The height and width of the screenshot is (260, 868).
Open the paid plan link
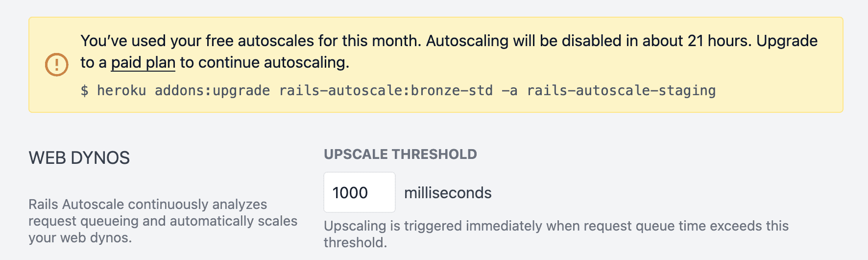[x=143, y=63]
